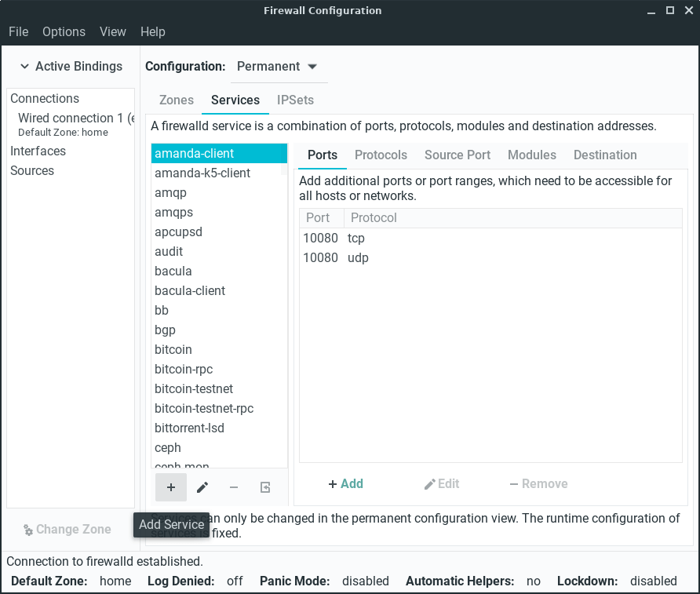Click the Edit Service pencil icon
The image size is (700, 594).
tap(202, 487)
